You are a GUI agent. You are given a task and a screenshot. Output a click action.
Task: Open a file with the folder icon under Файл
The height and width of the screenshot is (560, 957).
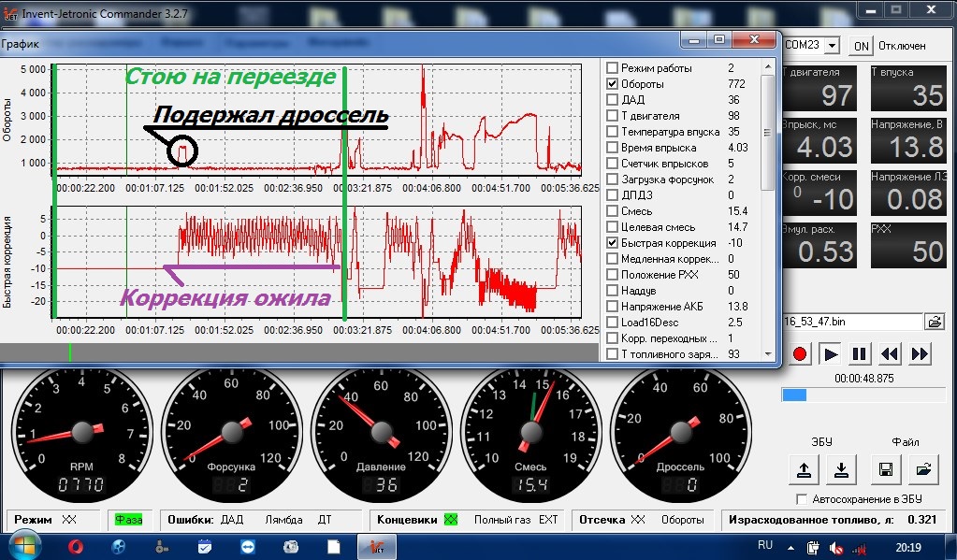coord(923,469)
